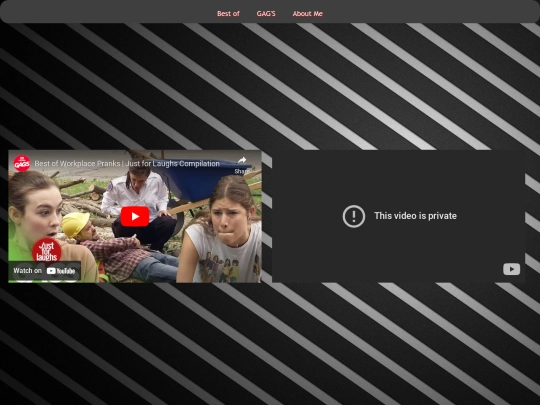
Task: Go to the About Me page
Action: pos(308,14)
